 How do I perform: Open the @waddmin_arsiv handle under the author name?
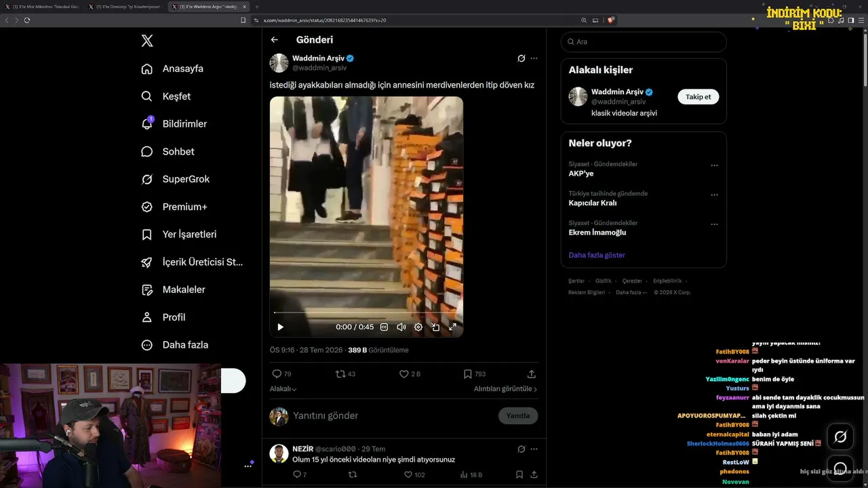pos(319,68)
